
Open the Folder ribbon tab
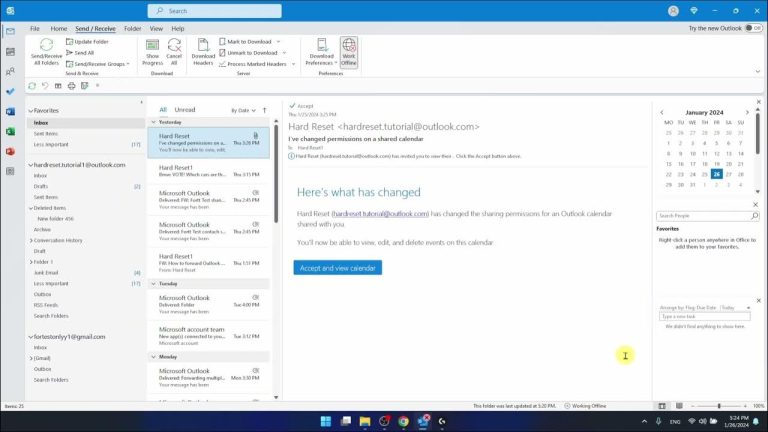pos(133,29)
